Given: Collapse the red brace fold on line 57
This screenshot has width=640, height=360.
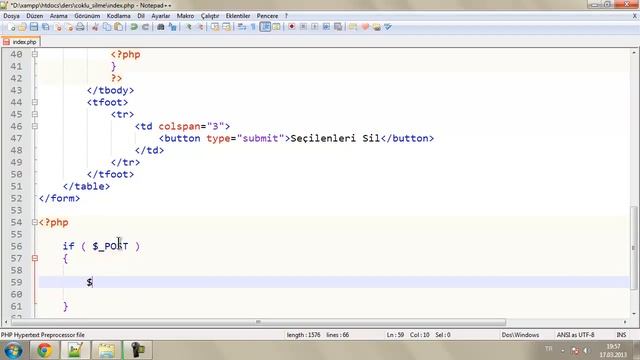Looking at the screenshot, I should (x=35, y=258).
